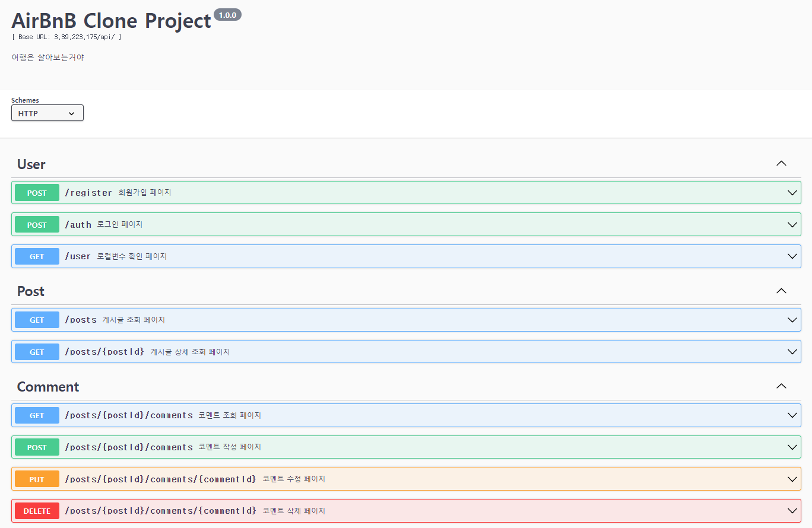812x528 pixels.
Task: Expand the POST comments row arrow
Action: pyautogui.click(x=792, y=447)
